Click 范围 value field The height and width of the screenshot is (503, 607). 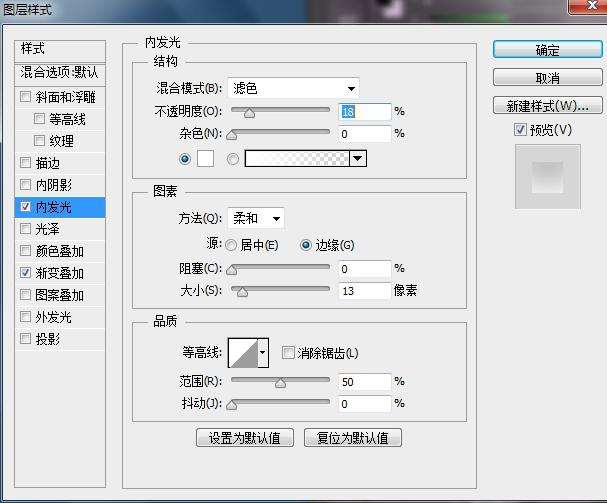coord(364,382)
